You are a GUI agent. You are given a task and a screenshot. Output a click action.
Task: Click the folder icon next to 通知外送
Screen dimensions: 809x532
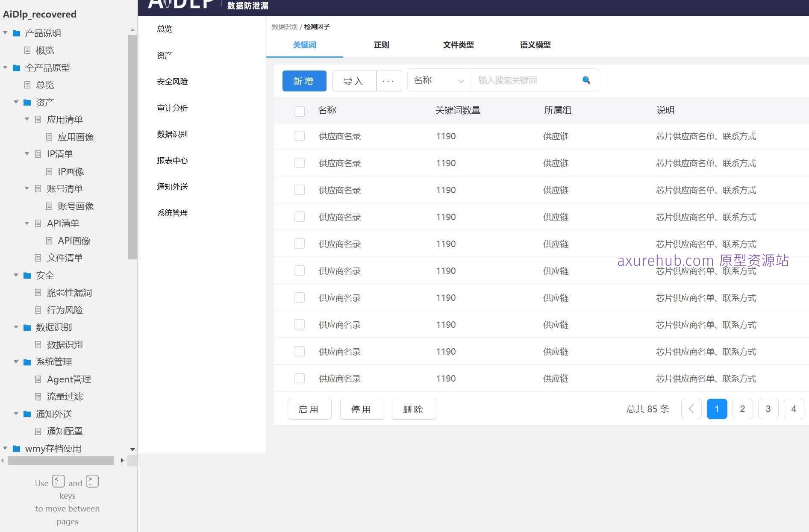tap(26, 414)
